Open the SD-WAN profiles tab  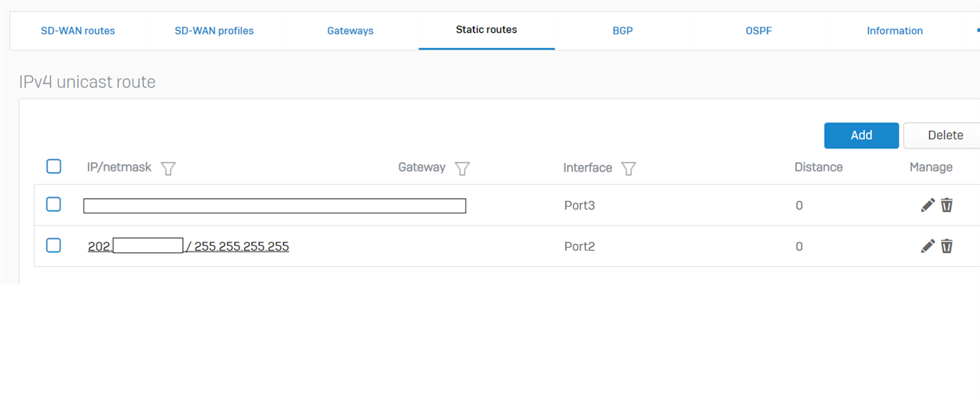coord(214,31)
